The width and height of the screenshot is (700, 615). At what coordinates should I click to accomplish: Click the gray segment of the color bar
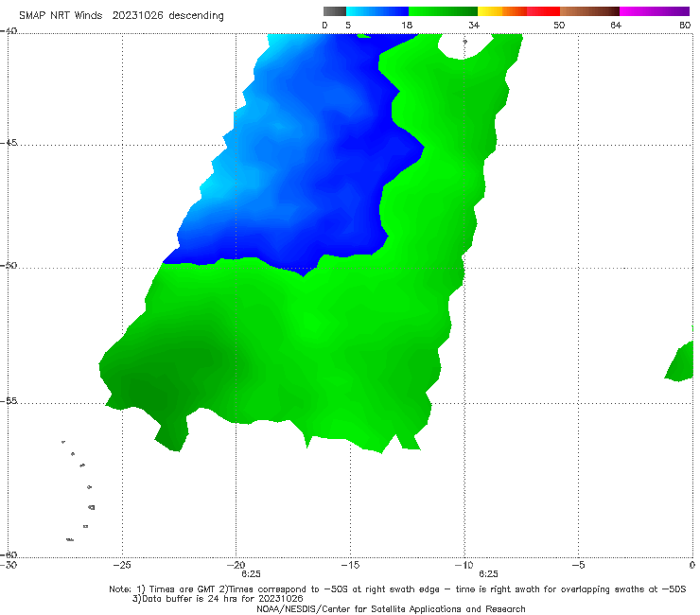[335, 11]
